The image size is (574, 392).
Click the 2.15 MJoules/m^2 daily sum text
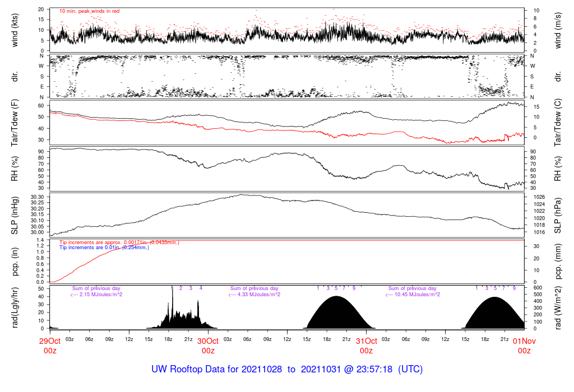96,295
